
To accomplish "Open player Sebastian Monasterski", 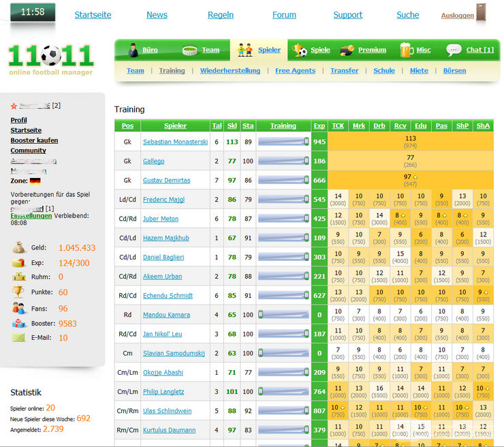I will [175, 142].
